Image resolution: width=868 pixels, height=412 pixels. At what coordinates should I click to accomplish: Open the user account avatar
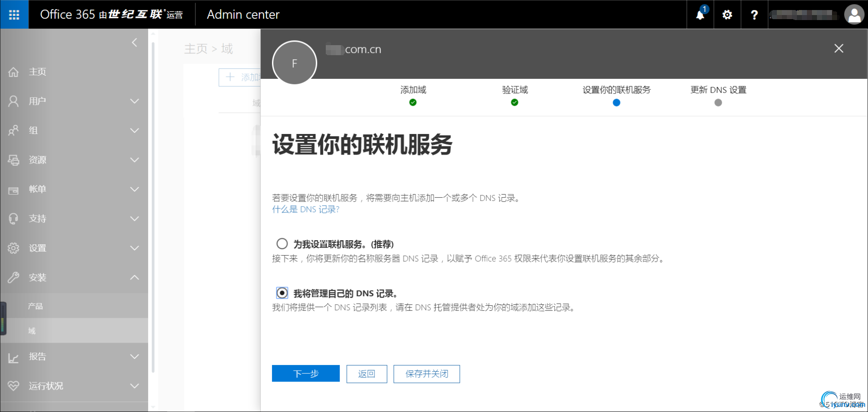pyautogui.click(x=854, y=15)
